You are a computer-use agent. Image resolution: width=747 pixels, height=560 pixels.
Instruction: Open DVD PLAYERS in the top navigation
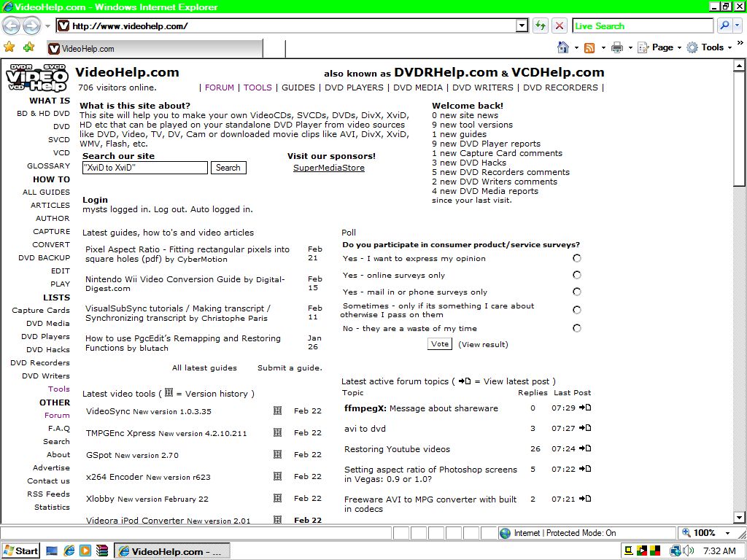pyautogui.click(x=354, y=87)
